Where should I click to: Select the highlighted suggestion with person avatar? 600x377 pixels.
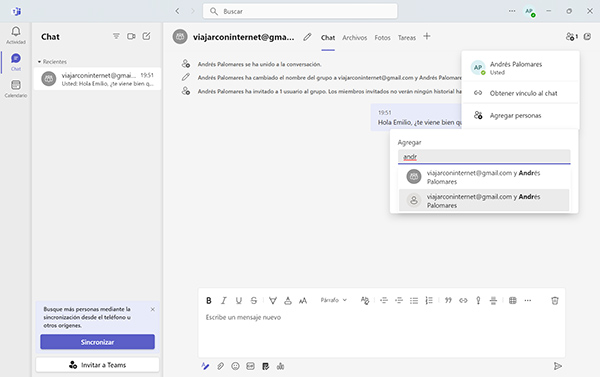484,201
